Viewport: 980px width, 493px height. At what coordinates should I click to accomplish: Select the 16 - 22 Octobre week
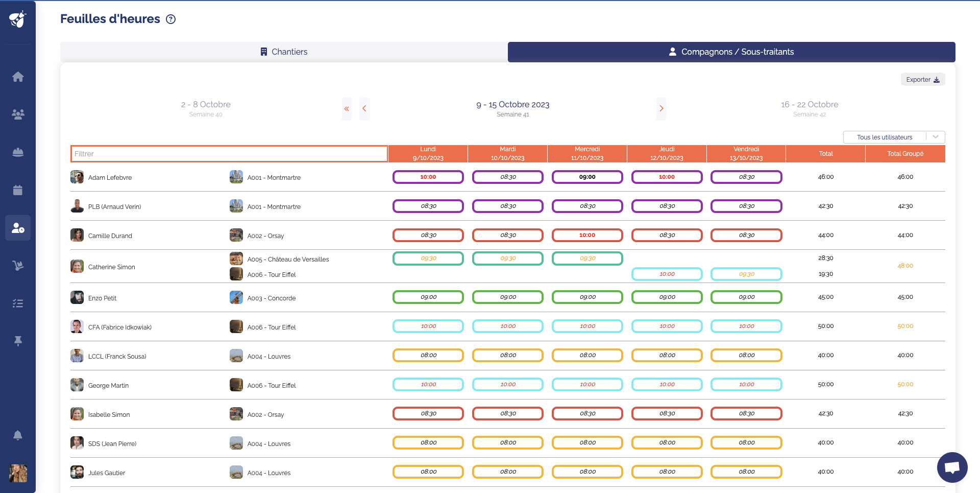(809, 108)
